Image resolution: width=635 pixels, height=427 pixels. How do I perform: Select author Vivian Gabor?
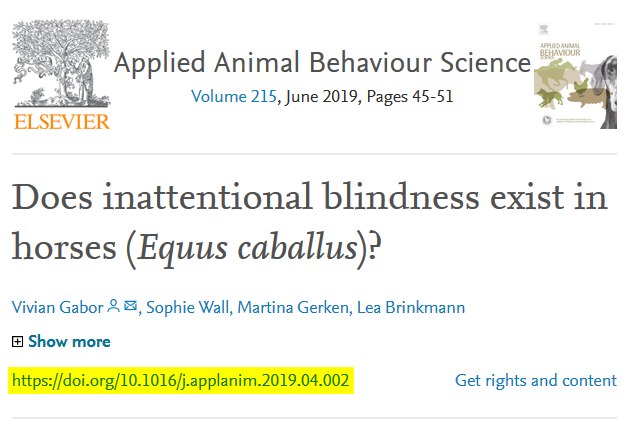pyautogui.click(x=58, y=307)
